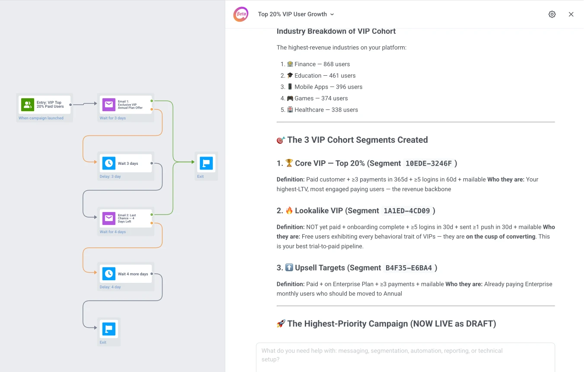This screenshot has width=588, height=372.
Task: Click segment code B4F35-E6BA4
Action: pos(409,268)
